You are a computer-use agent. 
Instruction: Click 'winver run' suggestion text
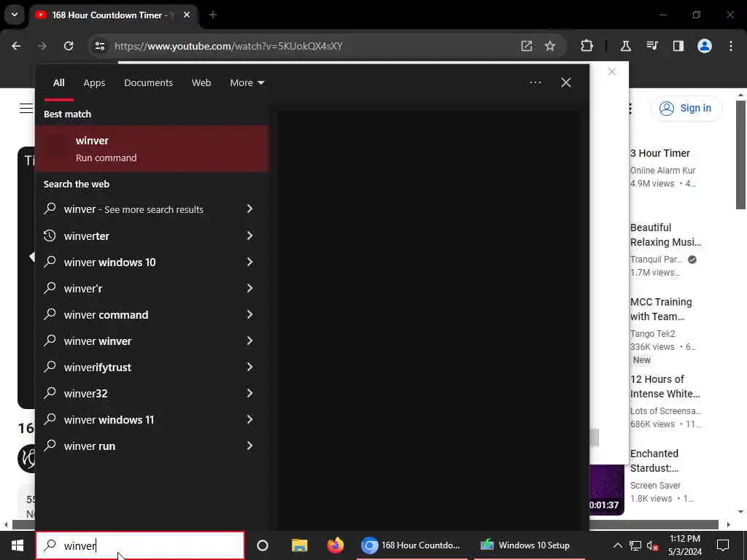pos(90,446)
